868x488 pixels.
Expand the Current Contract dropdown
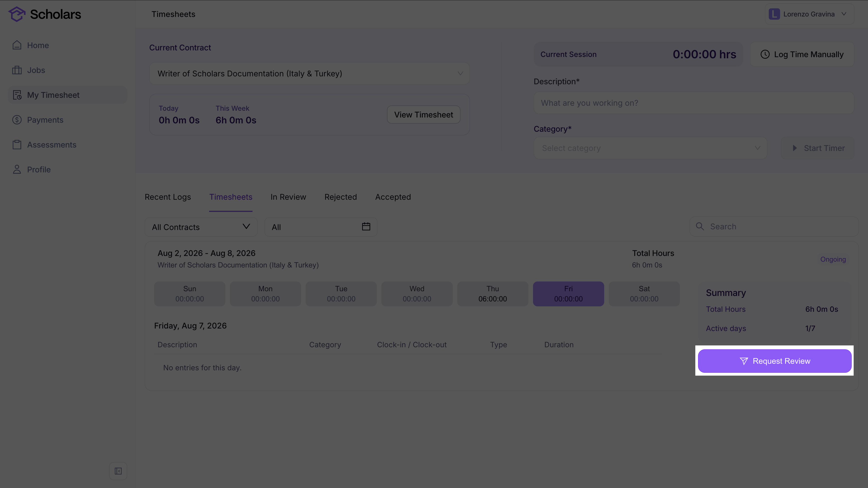pyautogui.click(x=309, y=73)
